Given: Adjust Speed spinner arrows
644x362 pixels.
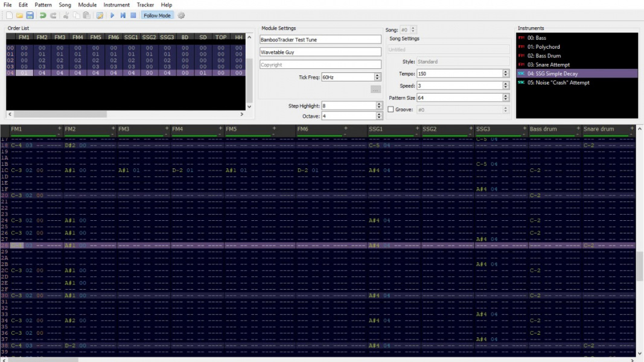Looking at the screenshot, I should coord(506,85).
